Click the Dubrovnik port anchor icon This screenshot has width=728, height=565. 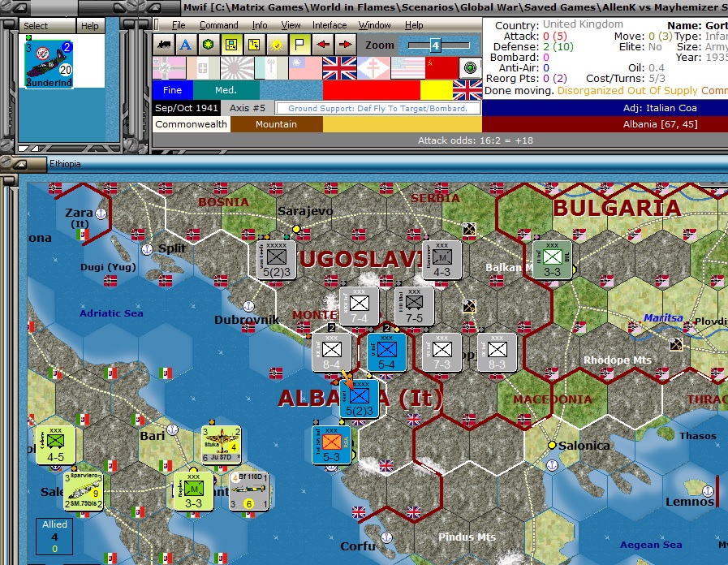point(249,306)
